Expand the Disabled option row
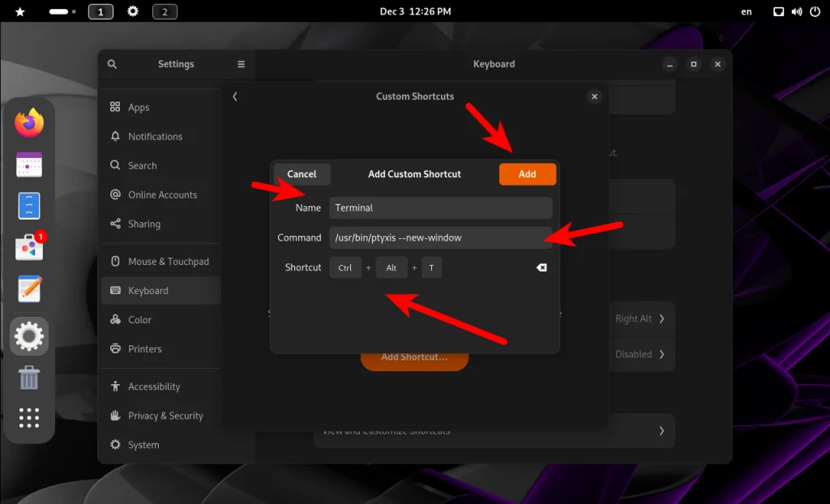 pos(642,354)
